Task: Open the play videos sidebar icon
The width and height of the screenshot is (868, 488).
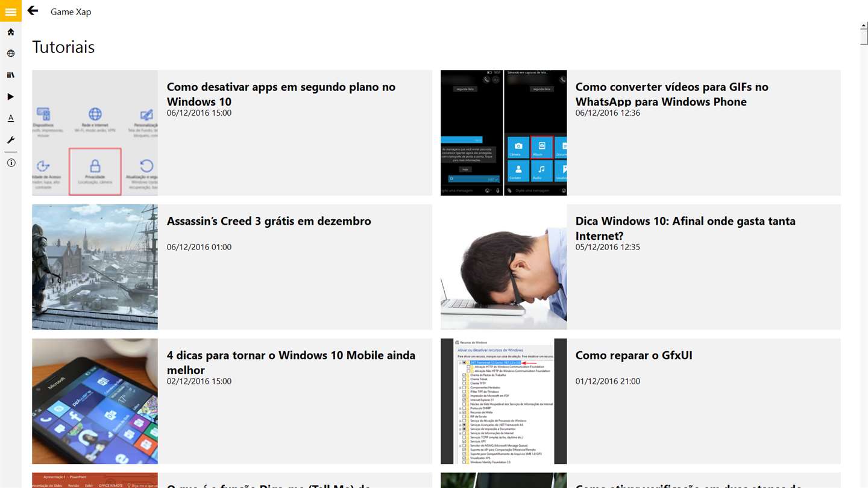Action: point(11,97)
